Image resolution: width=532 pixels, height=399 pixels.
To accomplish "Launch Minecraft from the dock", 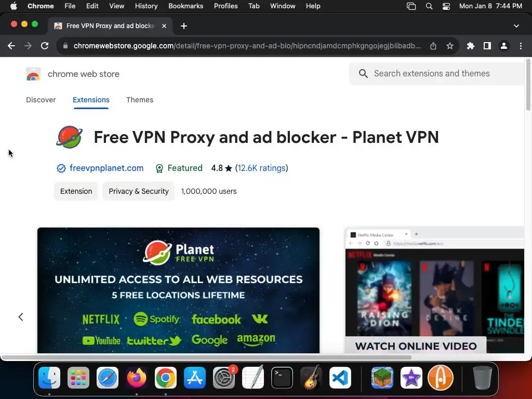I will coord(382,378).
